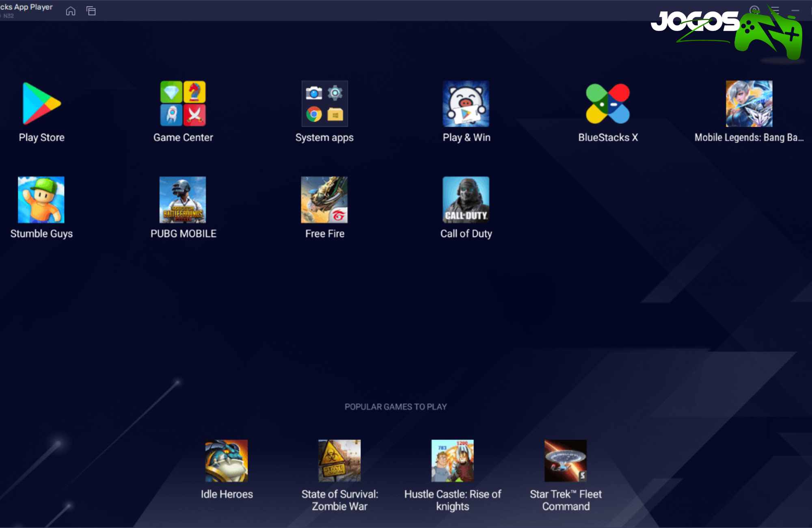812x528 pixels.
Task: Start the Free Fire game
Action: [324, 199]
